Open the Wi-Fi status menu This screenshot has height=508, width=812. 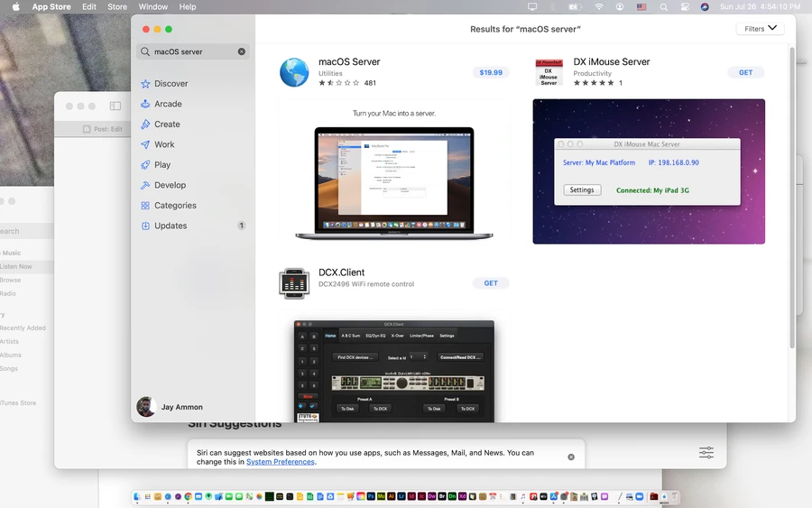[599, 6]
